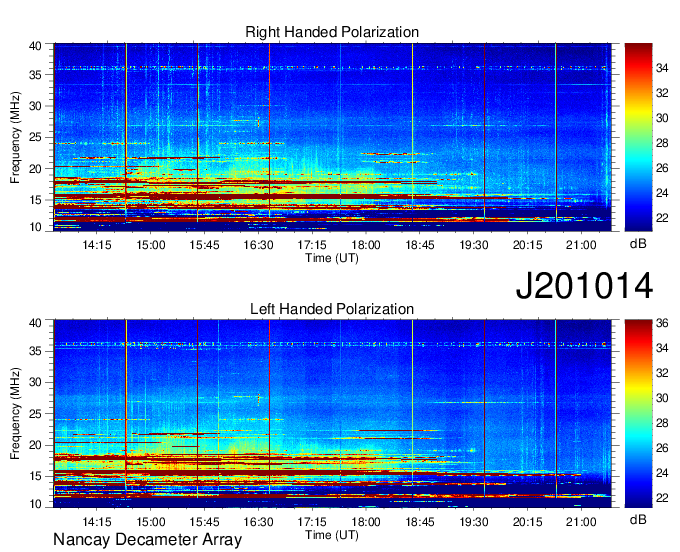Click the 15:00 tick of the left-handed plot
The width and height of the screenshot is (680, 552).
150,522
